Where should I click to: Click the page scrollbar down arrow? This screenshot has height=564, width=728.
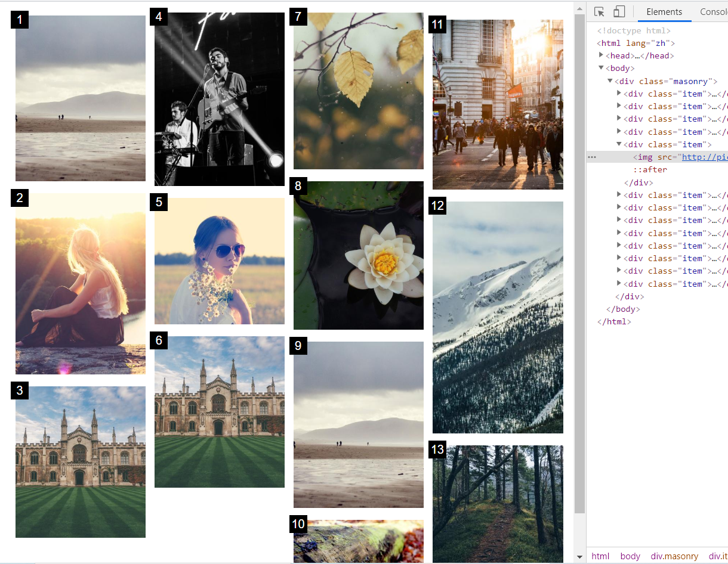point(579,557)
